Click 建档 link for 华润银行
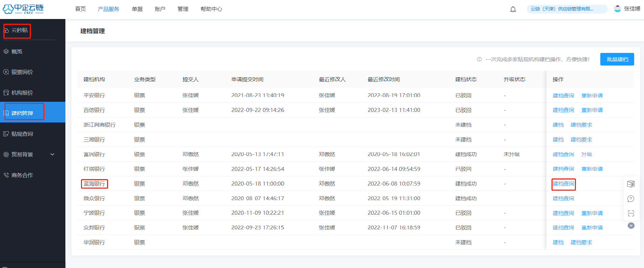The image size is (644, 268). click(558, 243)
